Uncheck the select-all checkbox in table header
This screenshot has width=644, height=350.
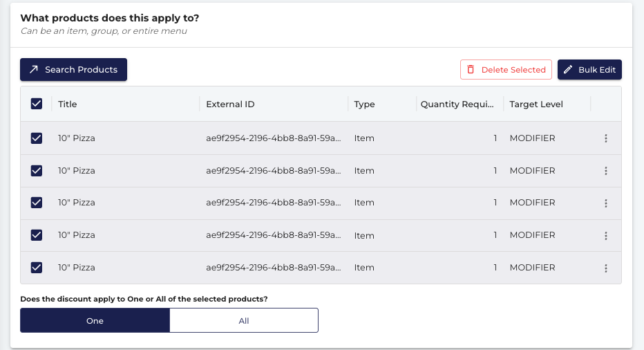[x=37, y=104]
